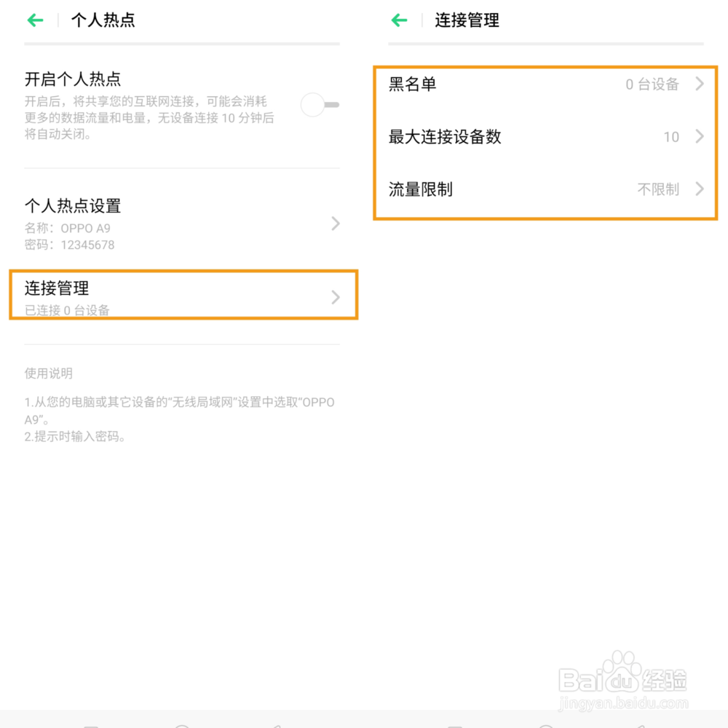
Task: Click the 名称: OPPO A9 text
Action: point(68,229)
